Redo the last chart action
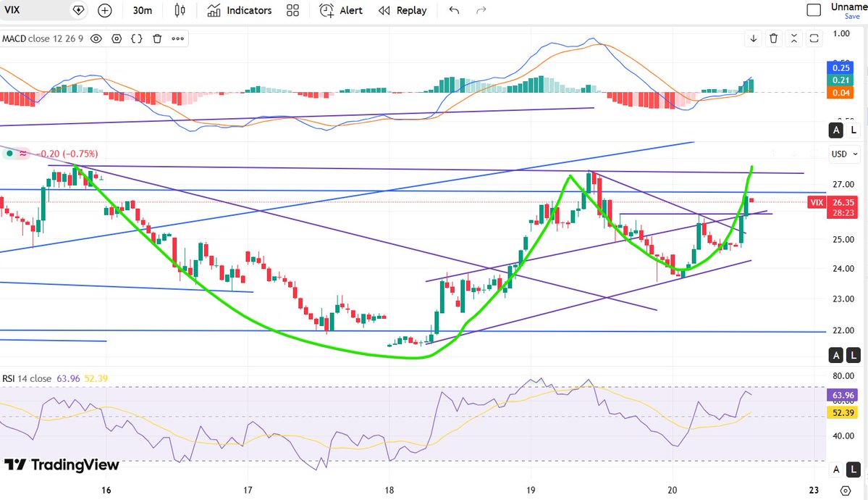Image resolution: width=868 pixels, height=500 pixels. pyautogui.click(x=481, y=10)
